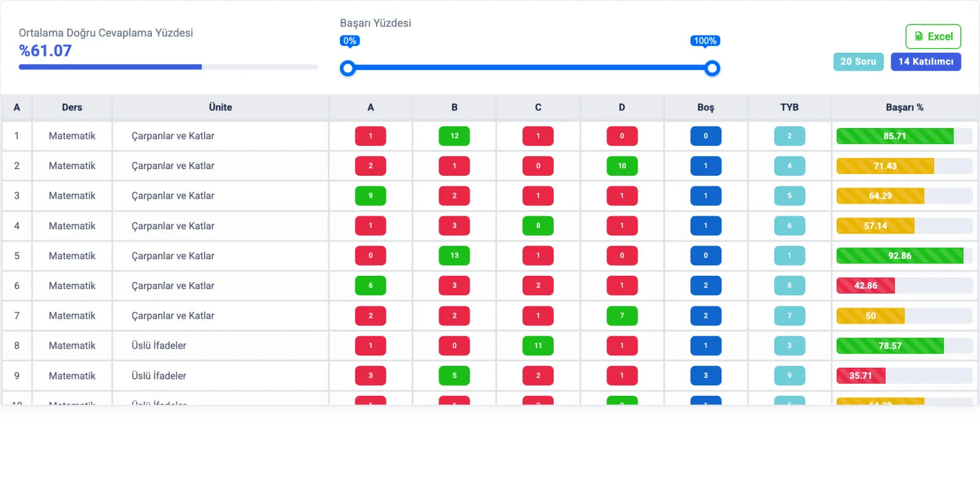Sort by the Ünite column header

point(221,107)
